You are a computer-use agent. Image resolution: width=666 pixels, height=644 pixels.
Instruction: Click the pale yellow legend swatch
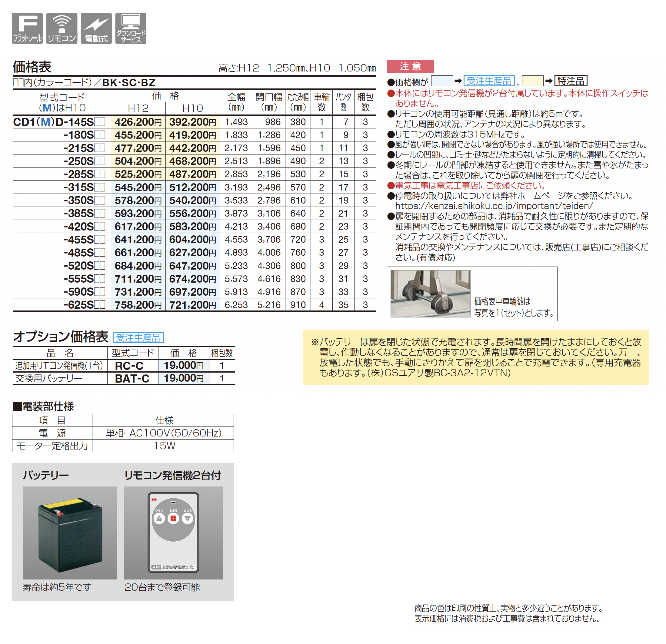point(532,81)
